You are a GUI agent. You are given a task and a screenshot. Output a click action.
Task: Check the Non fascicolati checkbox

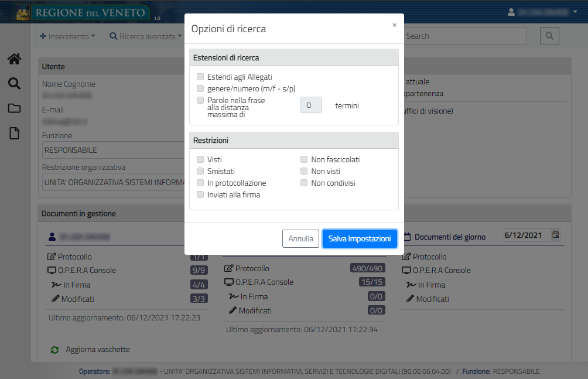304,159
